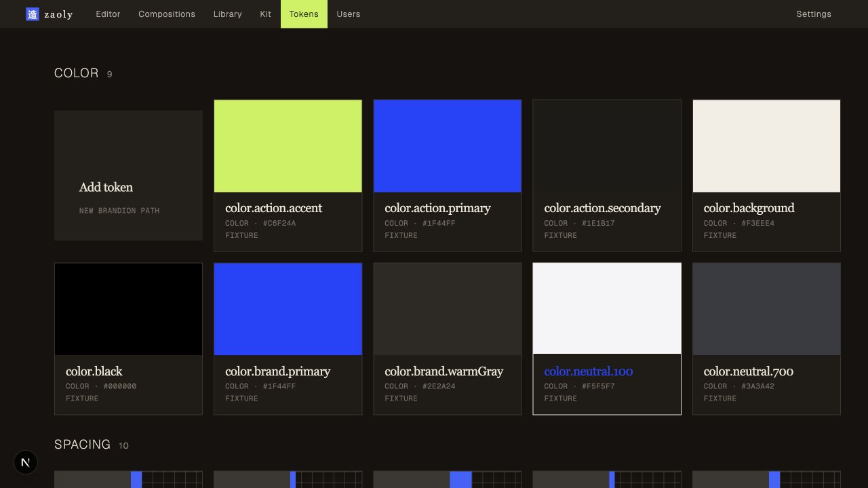
Task: Click the #F5F5F7 hex value
Action: point(598,386)
